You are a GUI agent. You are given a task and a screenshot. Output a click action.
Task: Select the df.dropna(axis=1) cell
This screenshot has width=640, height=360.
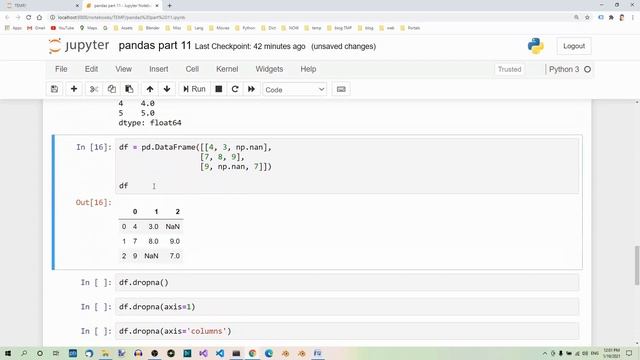click(347, 307)
